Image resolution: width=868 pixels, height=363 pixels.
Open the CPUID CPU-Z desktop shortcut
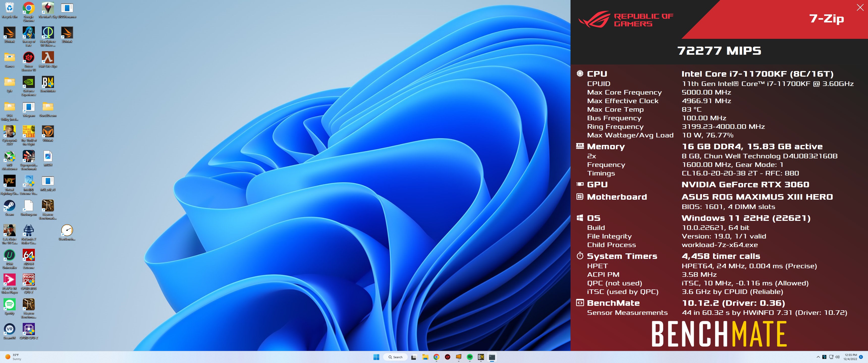pyautogui.click(x=29, y=331)
